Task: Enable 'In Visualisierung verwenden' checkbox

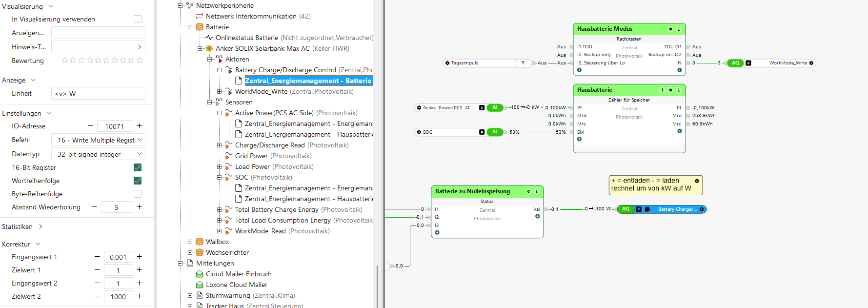Action: coord(138,19)
